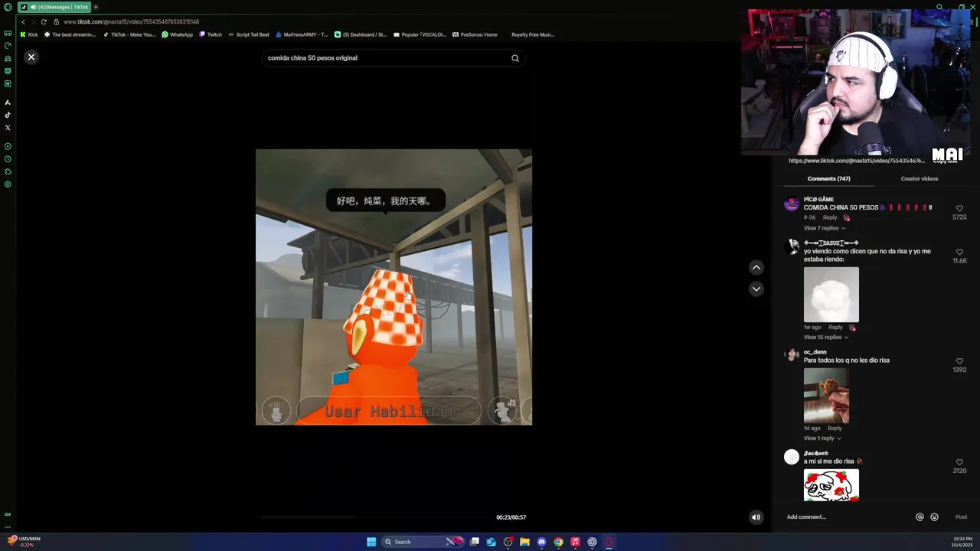This screenshot has width=980, height=551.
Task: Open Google Chrome from the taskbar
Action: point(558,542)
